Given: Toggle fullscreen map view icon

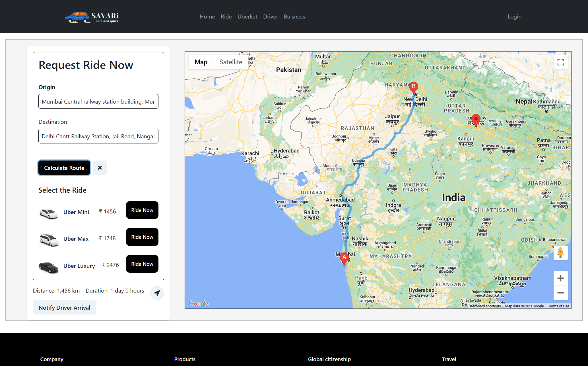Looking at the screenshot, I should [560, 62].
